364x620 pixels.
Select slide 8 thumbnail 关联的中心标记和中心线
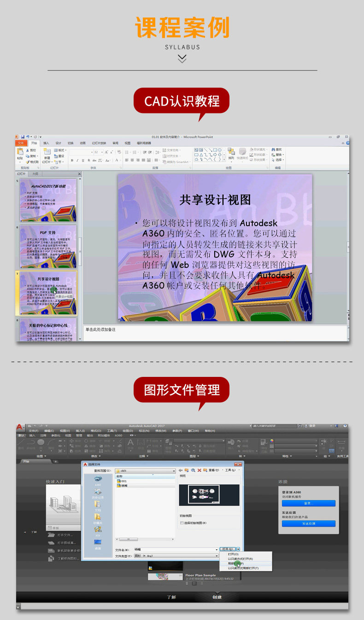[48, 329]
